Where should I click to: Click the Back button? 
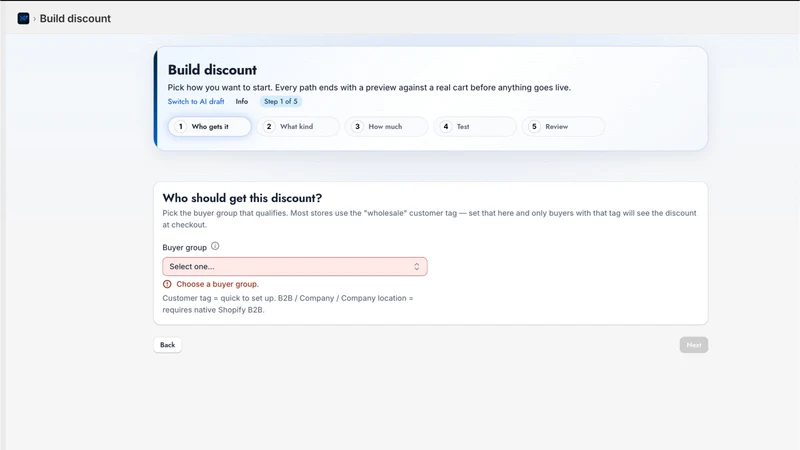point(167,345)
